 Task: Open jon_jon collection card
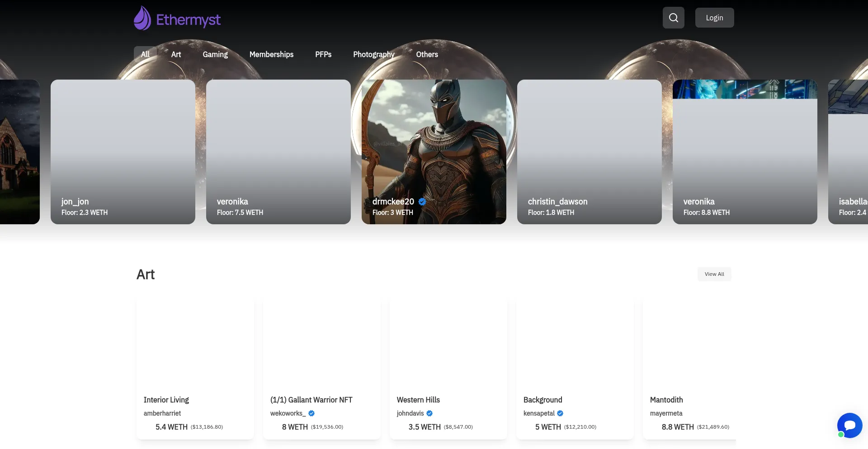click(x=123, y=152)
